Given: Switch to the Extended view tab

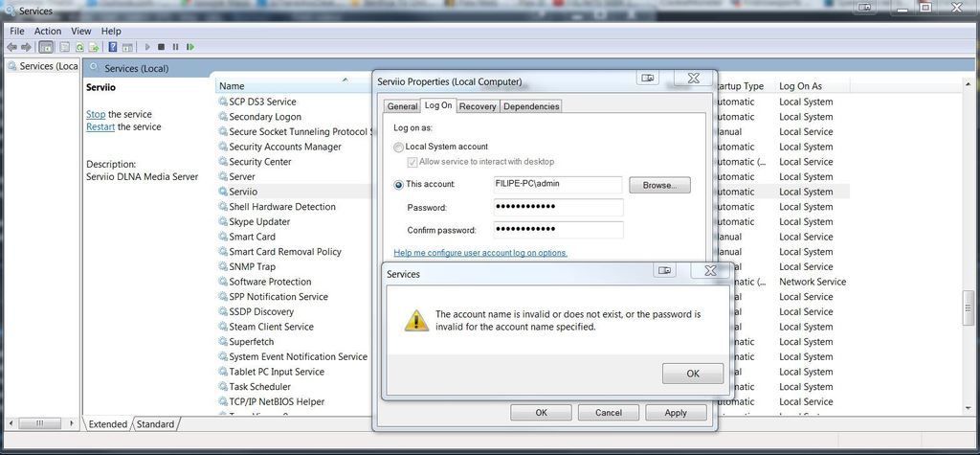Looking at the screenshot, I should coord(107,424).
